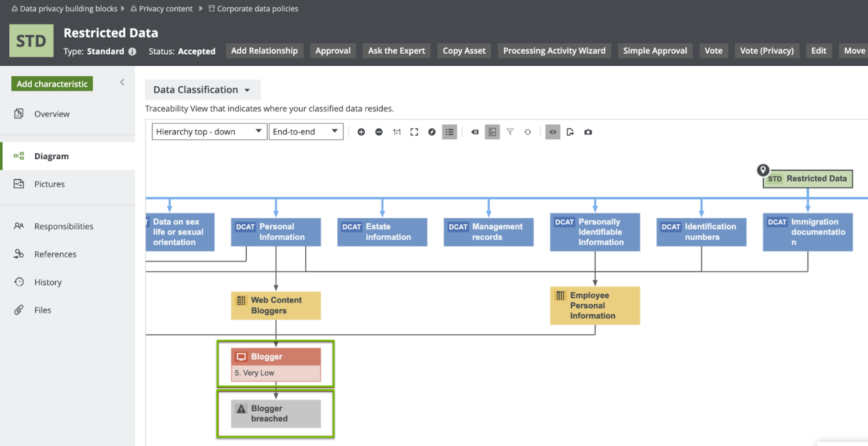Click Add characteristic button
The width and height of the screenshot is (868, 446).
pos(52,84)
